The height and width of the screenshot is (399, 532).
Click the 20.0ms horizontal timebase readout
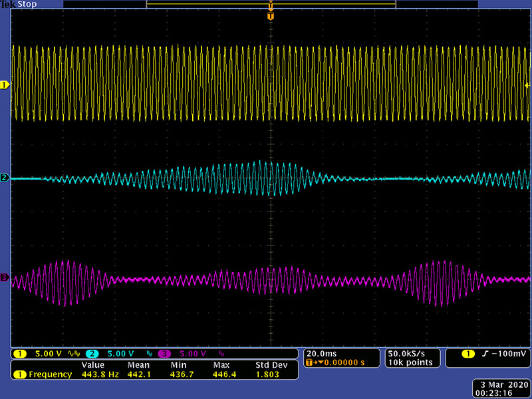pos(321,352)
